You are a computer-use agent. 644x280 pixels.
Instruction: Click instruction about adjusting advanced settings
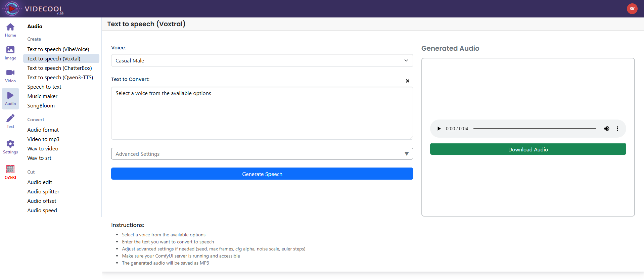[x=214, y=249]
